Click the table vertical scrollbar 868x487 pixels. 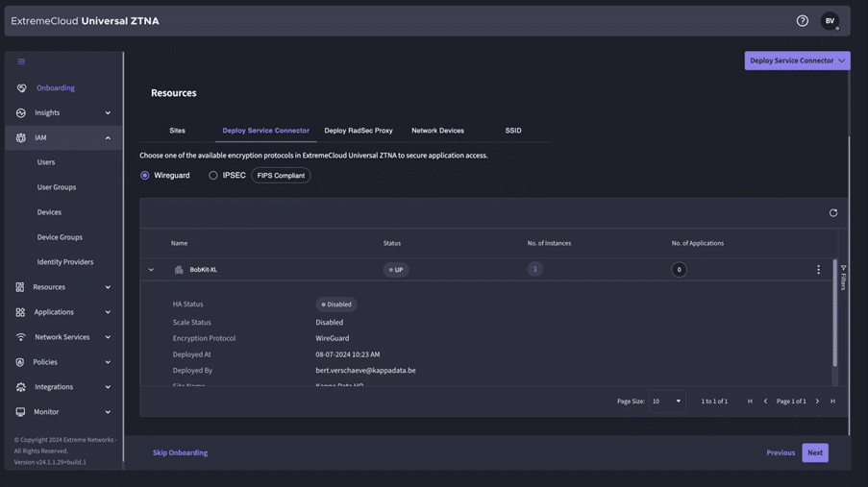tap(834, 312)
